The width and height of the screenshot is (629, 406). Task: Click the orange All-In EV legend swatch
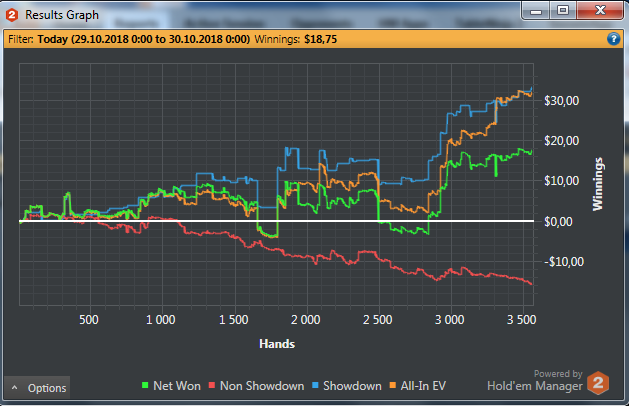point(393,386)
